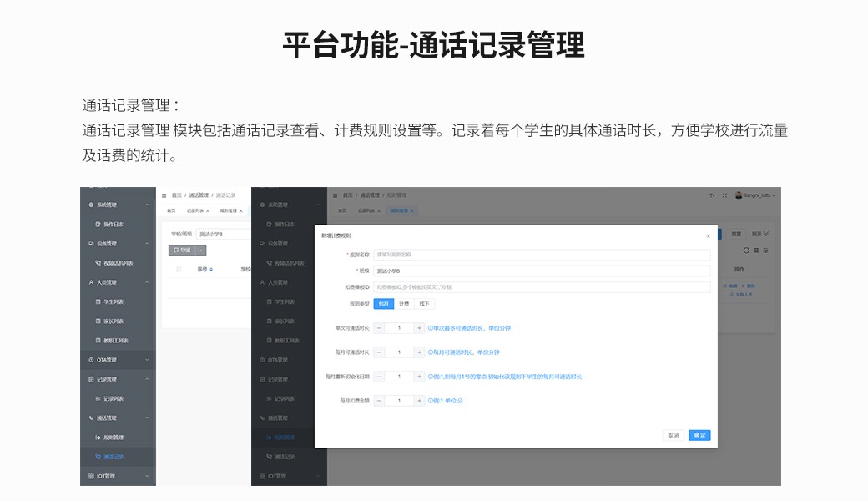The width and height of the screenshot is (868, 501).
Task: Click the refresh icon above the 操作 column
Action: point(746,250)
